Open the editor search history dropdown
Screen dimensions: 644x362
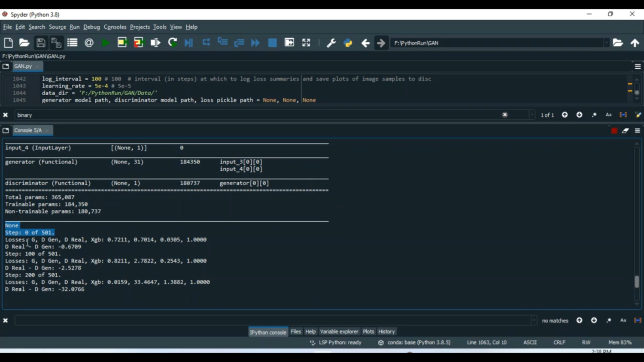[532, 115]
